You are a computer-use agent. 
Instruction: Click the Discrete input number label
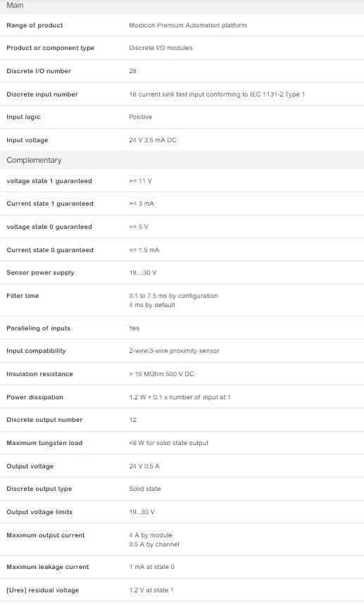pos(42,94)
